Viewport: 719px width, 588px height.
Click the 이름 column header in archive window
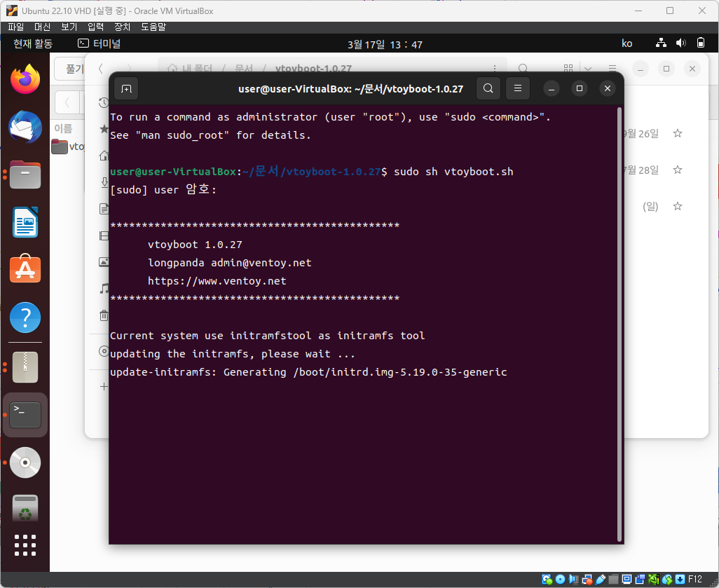63,128
